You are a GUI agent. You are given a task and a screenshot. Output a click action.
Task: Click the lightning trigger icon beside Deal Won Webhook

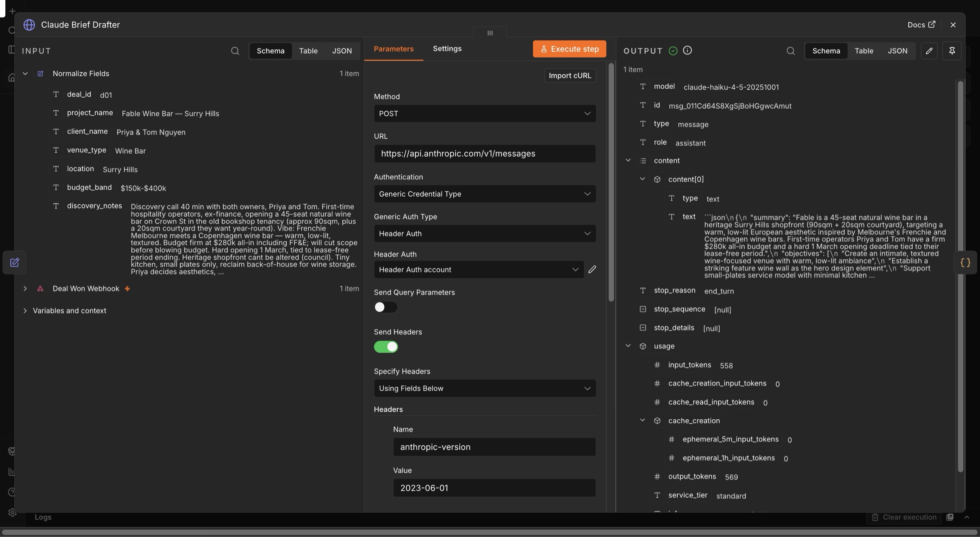point(127,289)
